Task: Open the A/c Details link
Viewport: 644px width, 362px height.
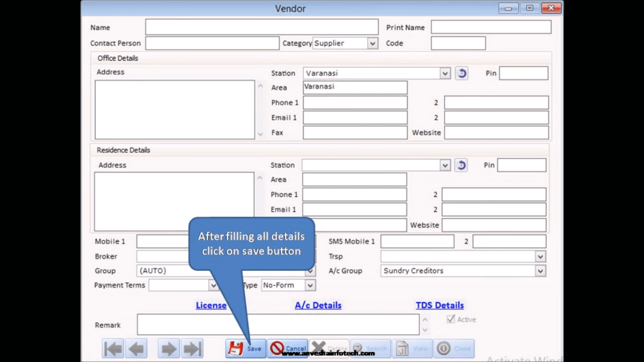Action: tap(318, 305)
